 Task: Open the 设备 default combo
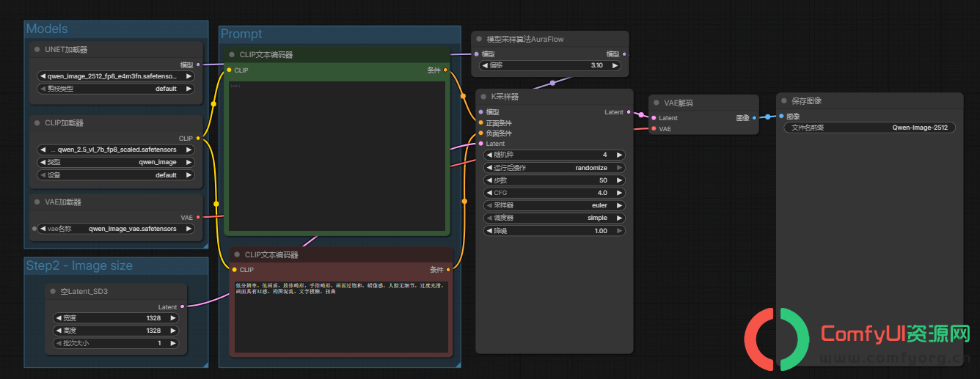point(116,175)
